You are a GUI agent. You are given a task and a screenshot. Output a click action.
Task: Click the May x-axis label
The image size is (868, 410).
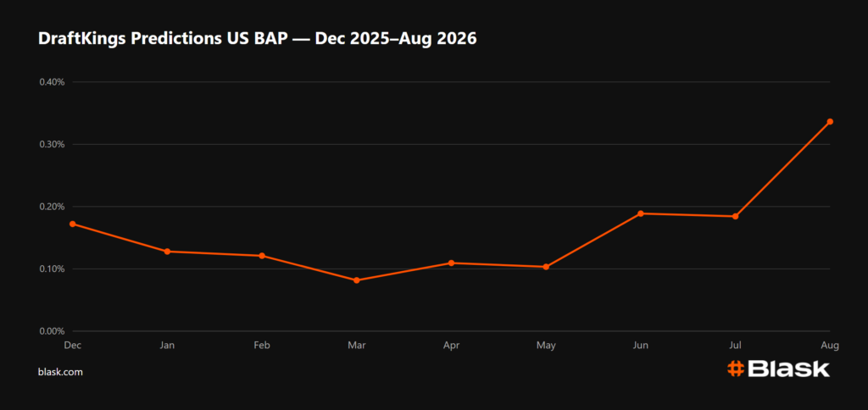point(546,346)
